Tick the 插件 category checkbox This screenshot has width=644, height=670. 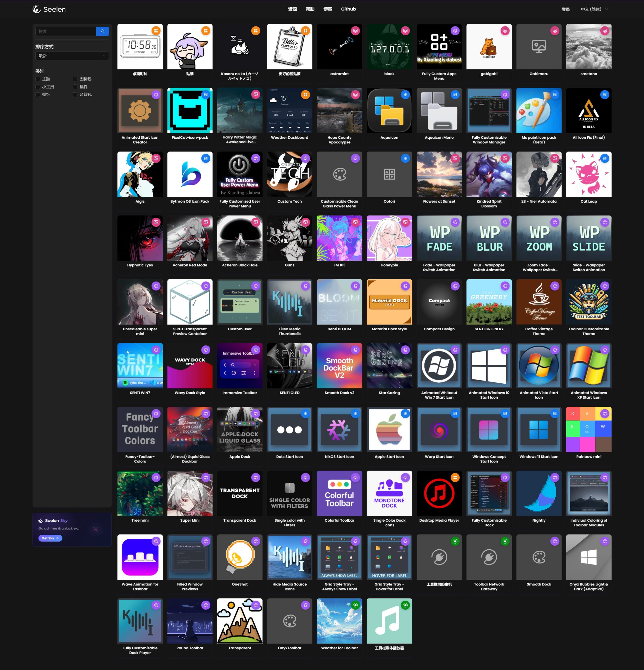click(x=75, y=87)
